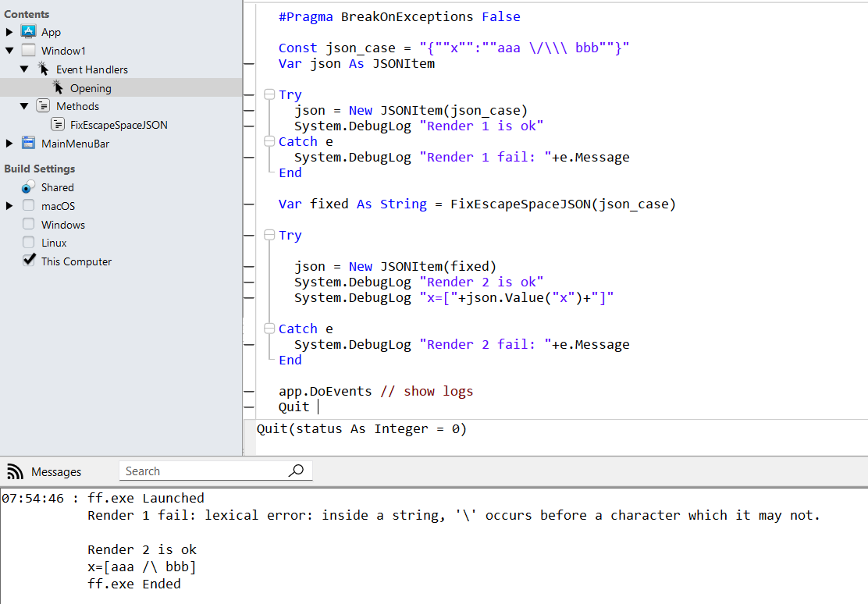The height and width of the screenshot is (604, 868).
Task: Collapse the second Catch e block
Action: [269, 329]
